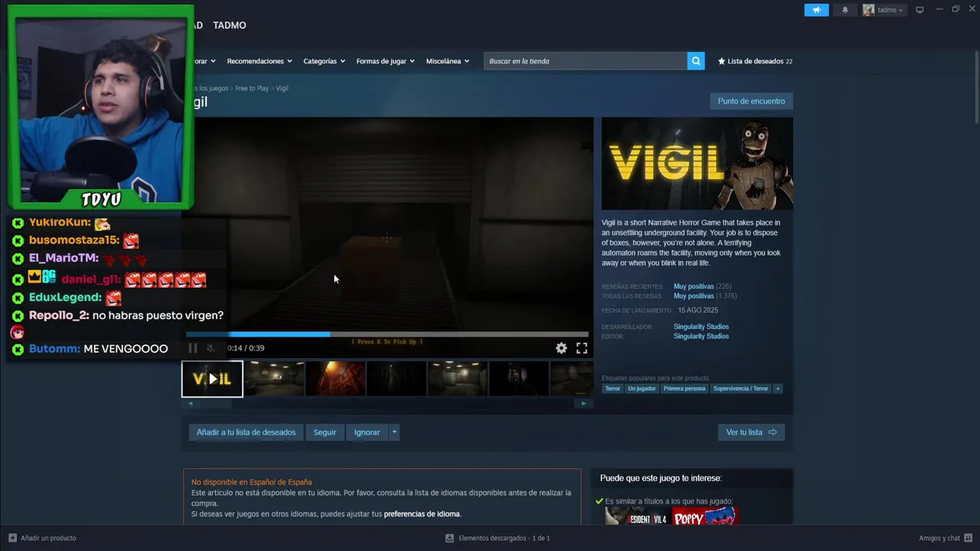This screenshot has height=551, width=980.
Task: Pause the trailer video
Action: (x=193, y=348)
